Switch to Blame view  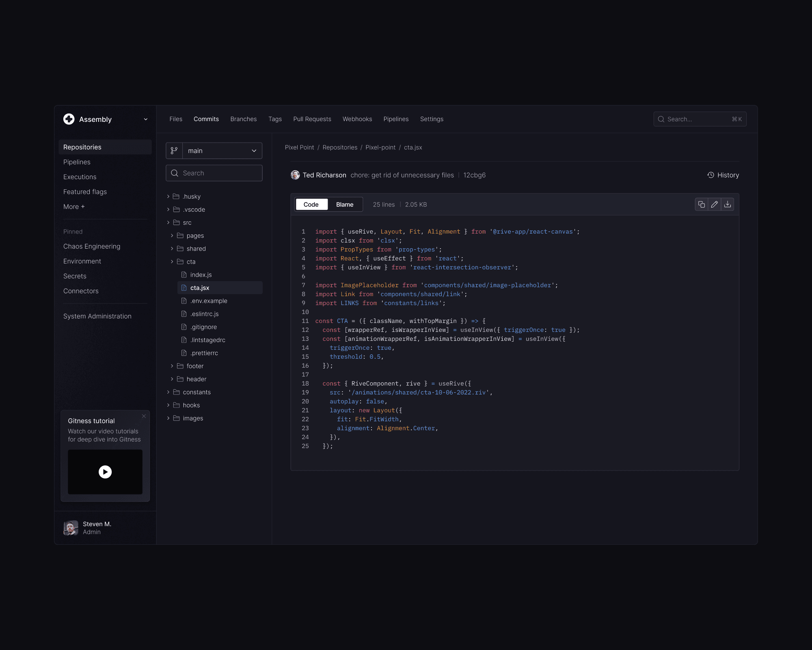(345, 204)
